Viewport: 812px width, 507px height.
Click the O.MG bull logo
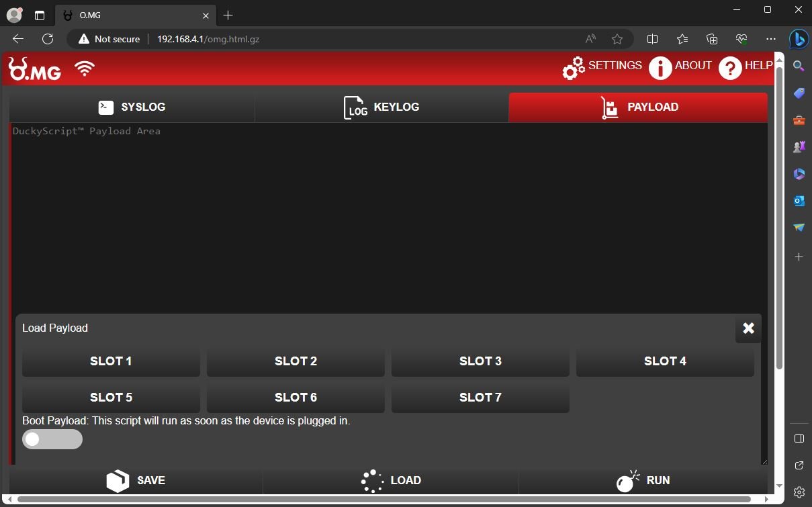click(35, 68)
